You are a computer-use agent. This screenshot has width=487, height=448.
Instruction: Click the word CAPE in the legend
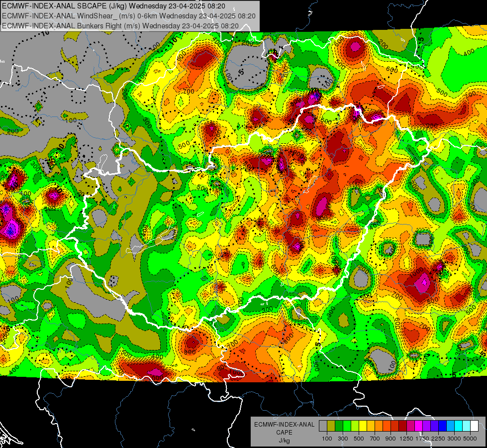tap(284, 433)
